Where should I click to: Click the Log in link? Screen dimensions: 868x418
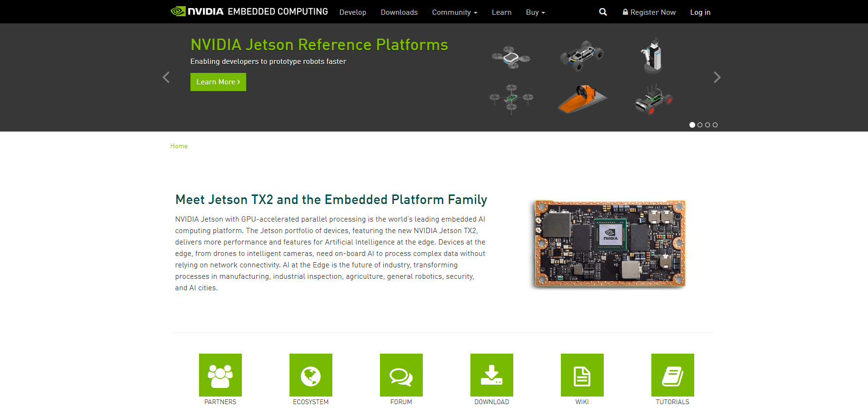click(x=700, y=12)
